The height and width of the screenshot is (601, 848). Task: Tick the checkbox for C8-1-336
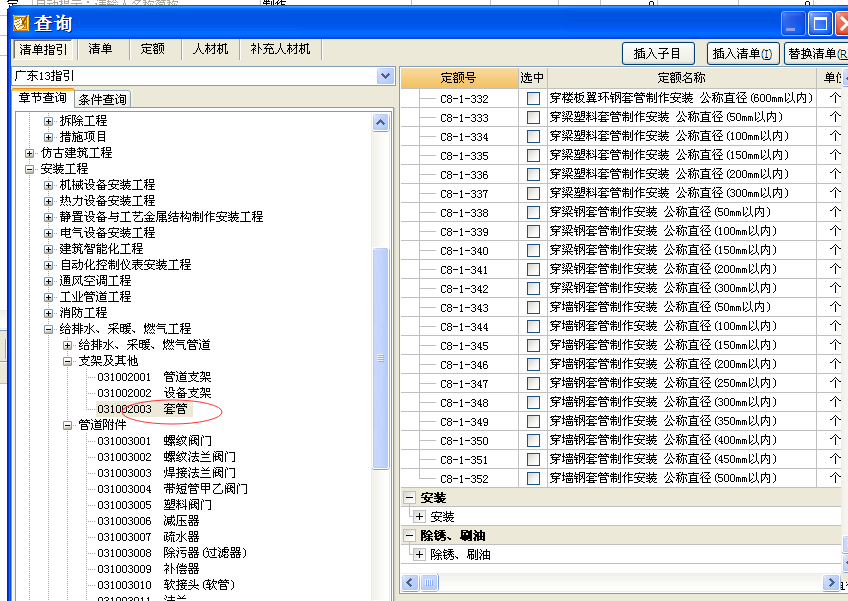pyautogui.click(x=533, y=175)
